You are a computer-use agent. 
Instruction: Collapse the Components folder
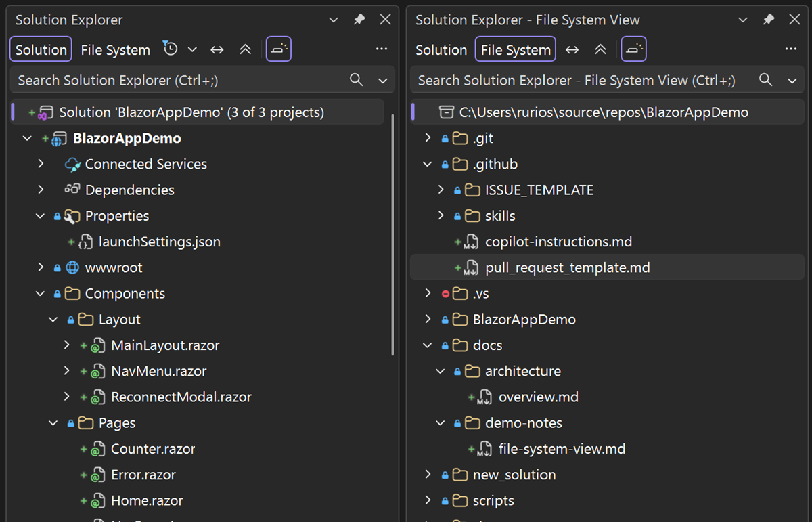coord(41,294)
